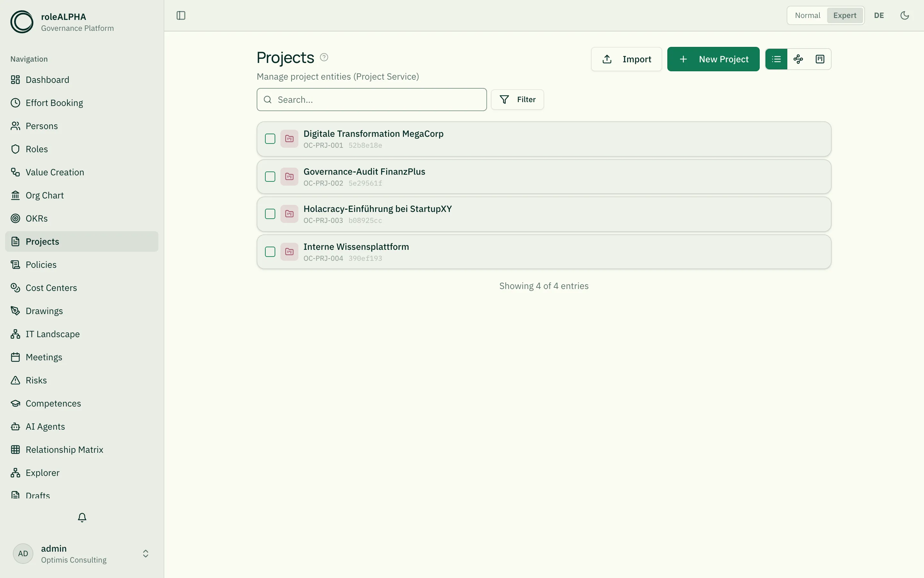
Task: Tick the Interne Wissensplattform checkbox
Action: [x=270, y=251]
